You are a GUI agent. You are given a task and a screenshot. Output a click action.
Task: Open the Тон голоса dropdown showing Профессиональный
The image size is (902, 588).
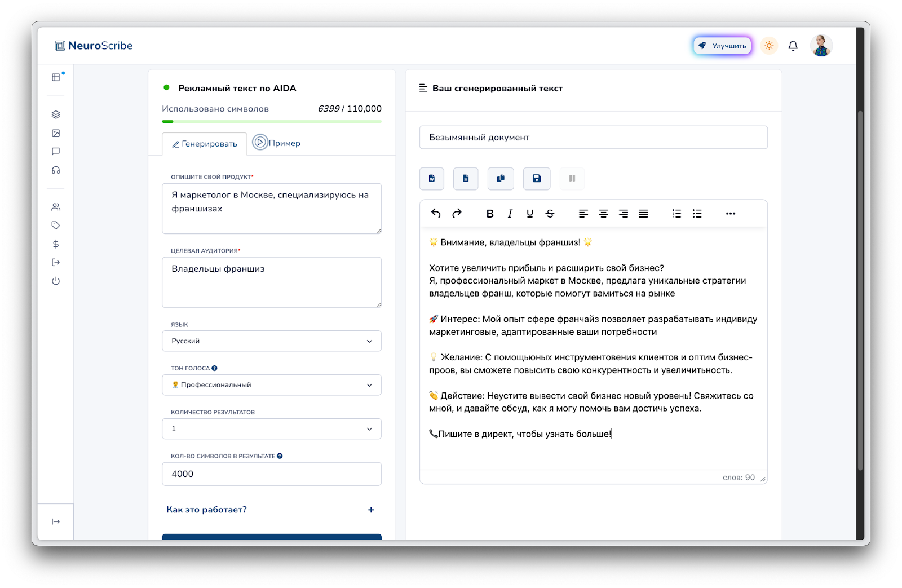click(272, 385)
